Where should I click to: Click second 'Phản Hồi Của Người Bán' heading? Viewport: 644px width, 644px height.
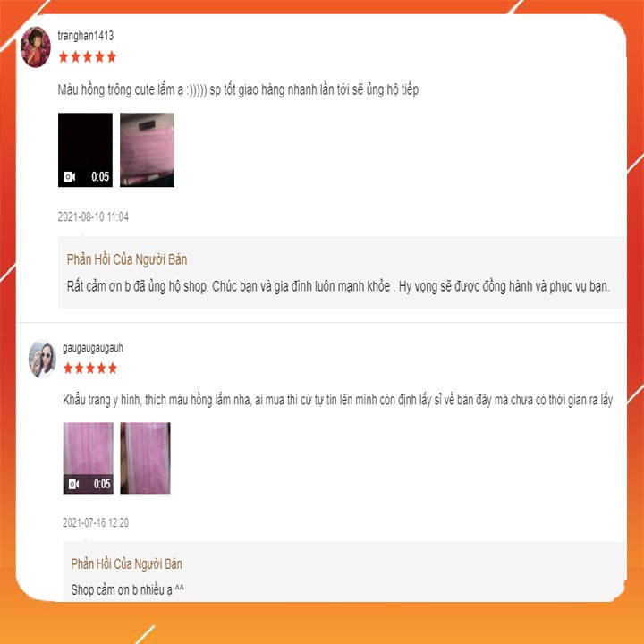126,563
